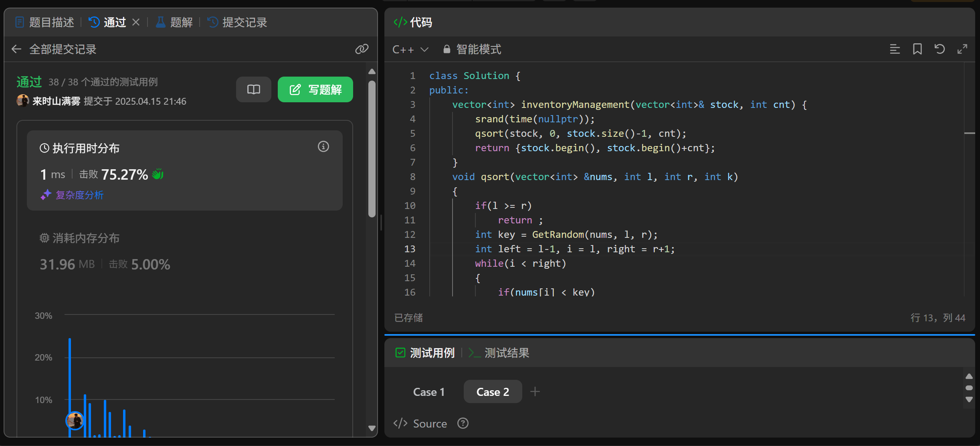Click the left panel scrollbar down arrow
This screenshot has height=446, width=980.
tap(372, 428)
